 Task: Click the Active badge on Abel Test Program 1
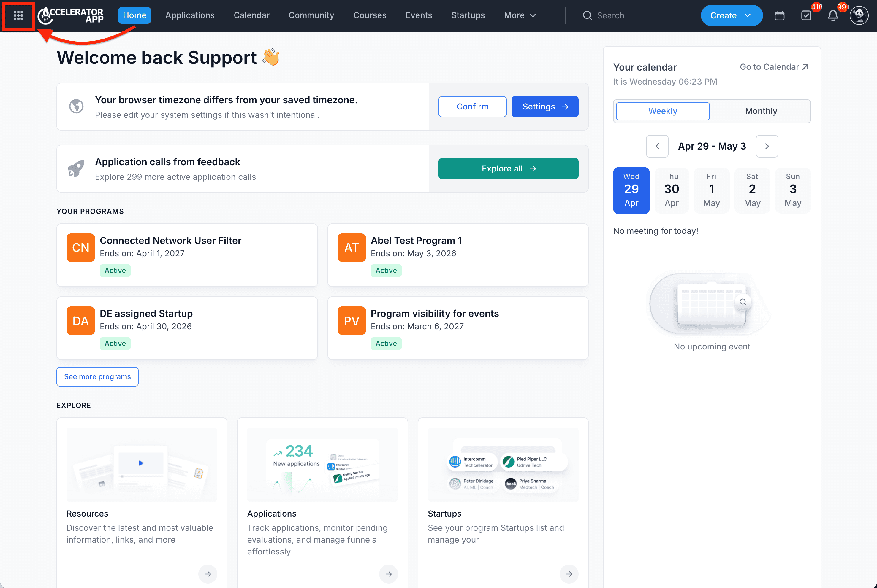[x=386, y=270]
